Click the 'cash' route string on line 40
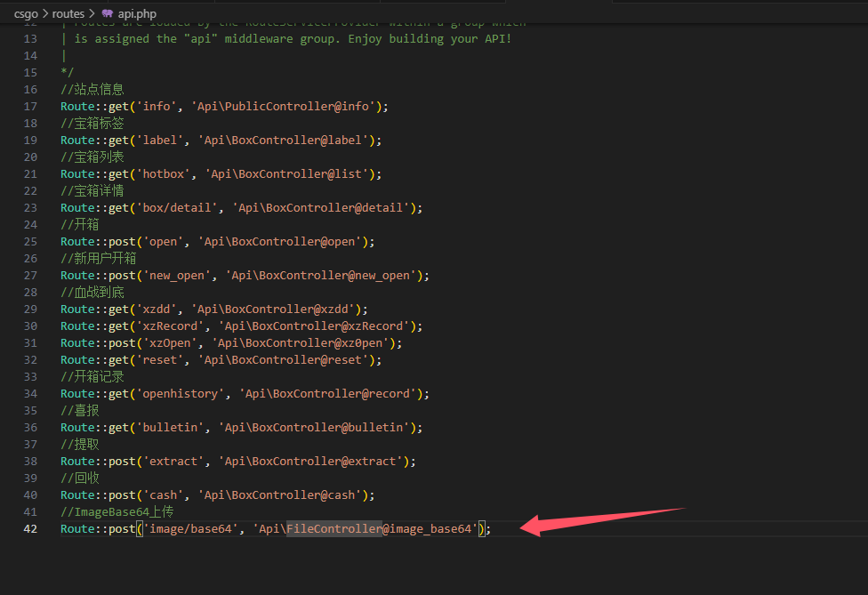This screenshot has height=595, width=868. [x=164, y=495]
